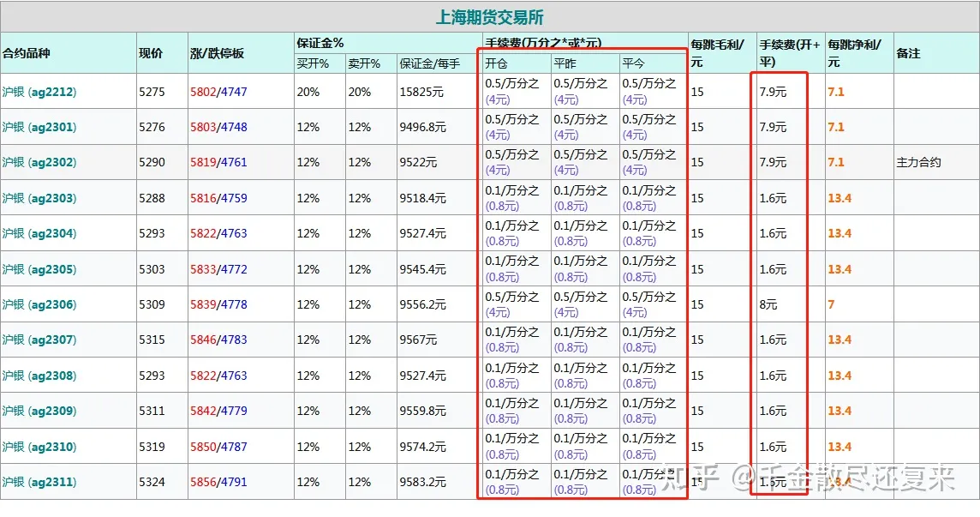This screenshot has height=517, width=980.
Task: Click margin value 9583.2元
Action: pos(422,482)
